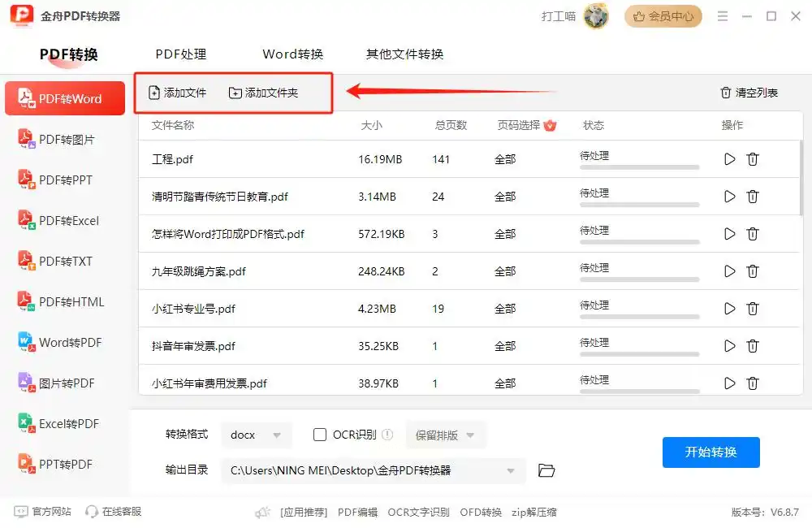Switch to the PDF处理 top tab
812x528 pixels.
point(181,54)
